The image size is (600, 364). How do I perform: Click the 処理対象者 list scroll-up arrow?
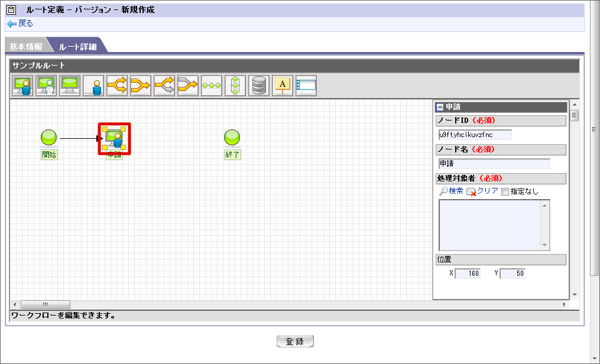[x=544, y=206]
